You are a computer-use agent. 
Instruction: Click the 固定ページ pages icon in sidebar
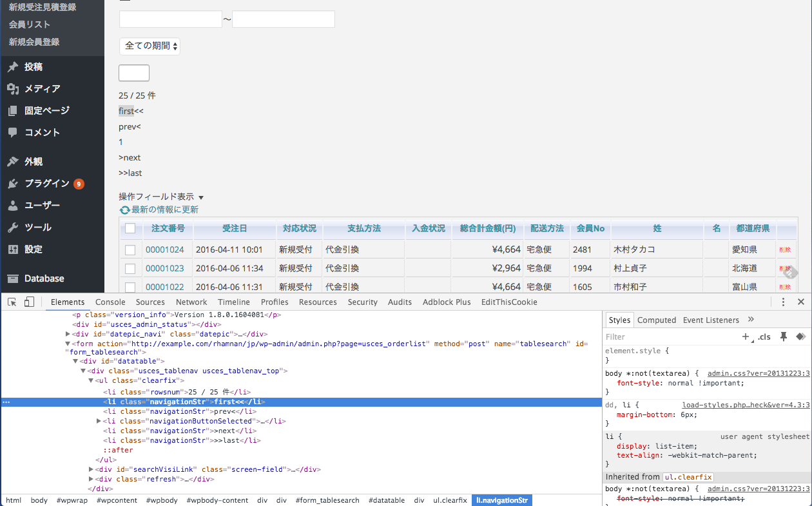coord(13,111)
